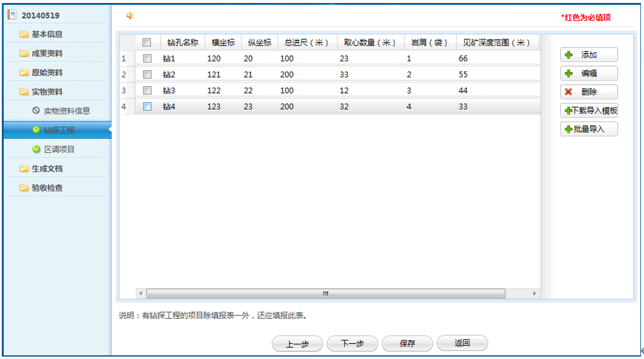Click the green plus 添加 icon

pyautogui.click(x=569, y=55)
